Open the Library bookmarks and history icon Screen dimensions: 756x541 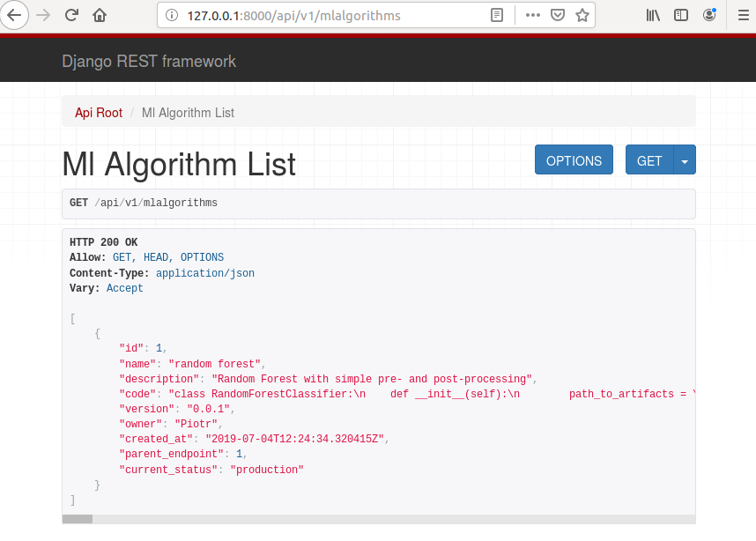[x=653, y=15]
